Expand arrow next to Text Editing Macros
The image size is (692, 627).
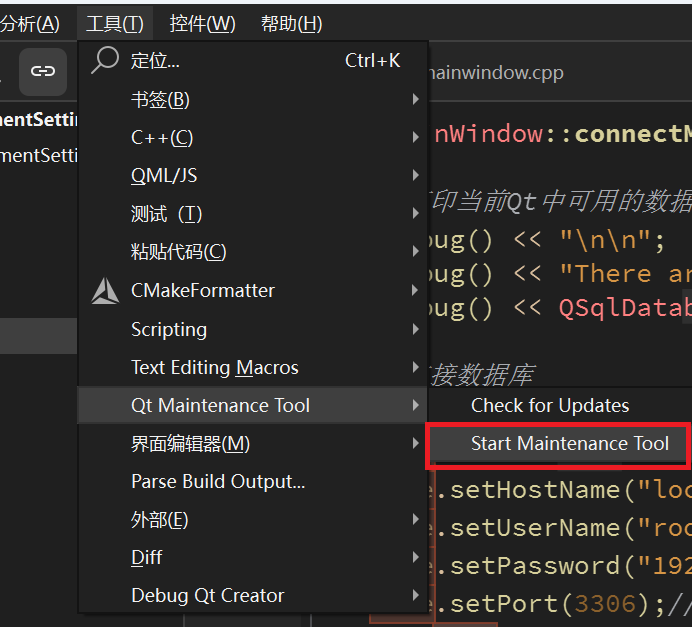415,367
